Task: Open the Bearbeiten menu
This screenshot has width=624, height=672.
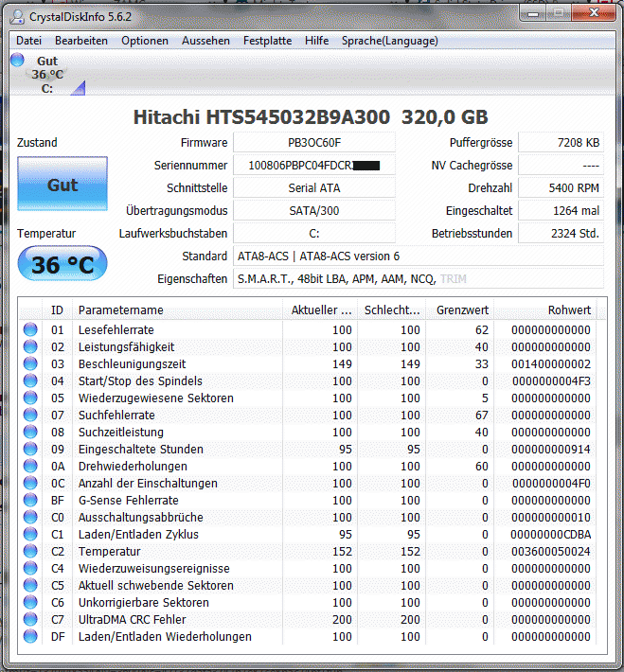Action: pyautogui.click(x=81, y=41)
